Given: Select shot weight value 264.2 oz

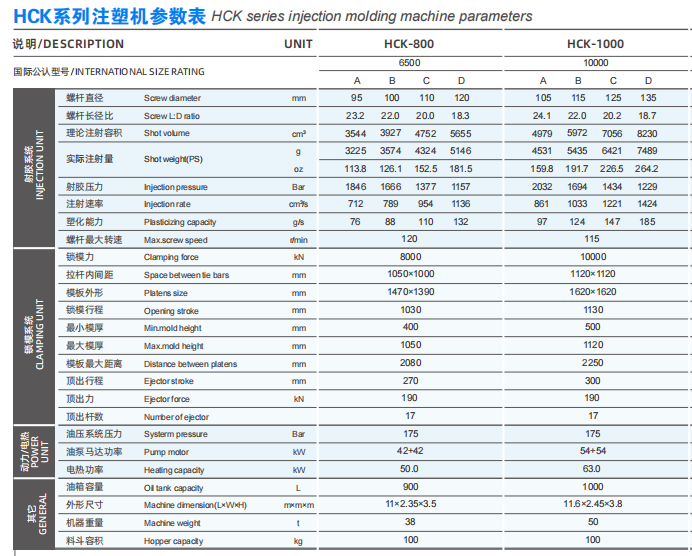Looking at the screenshot, I should pyautogui.click(x=647, y=169).
